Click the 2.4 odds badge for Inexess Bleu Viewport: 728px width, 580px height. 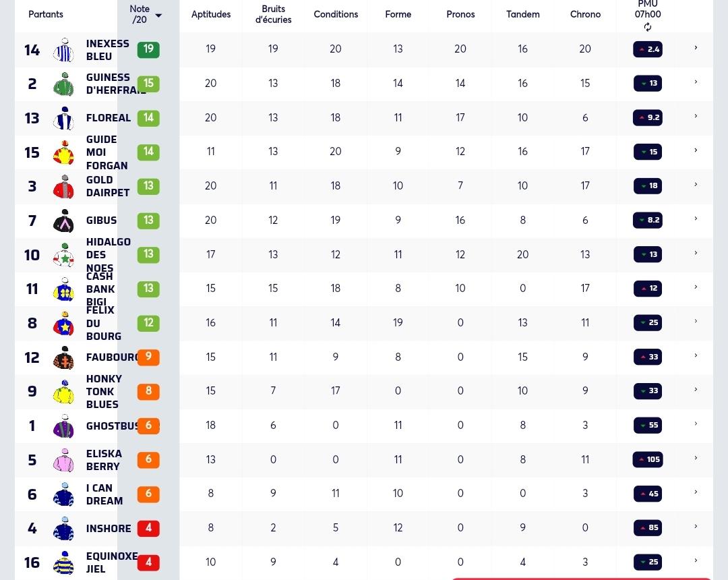(x=648, y=49)
